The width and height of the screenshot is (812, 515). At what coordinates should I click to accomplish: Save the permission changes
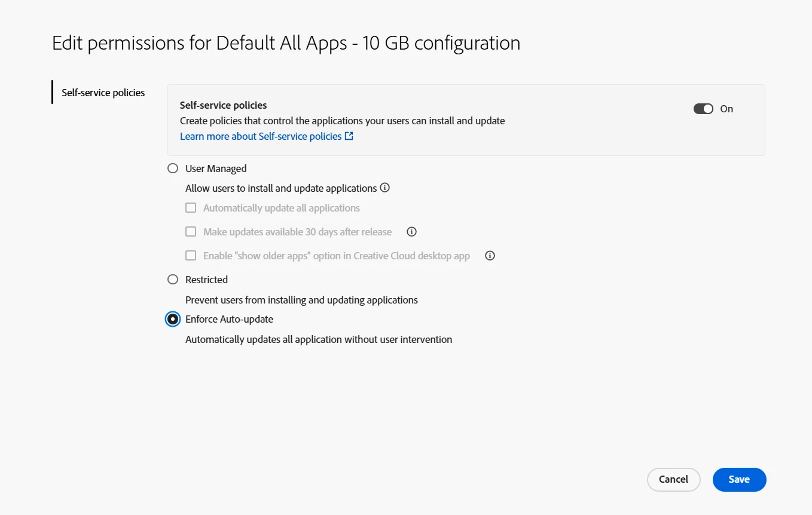tap(739, 479)
